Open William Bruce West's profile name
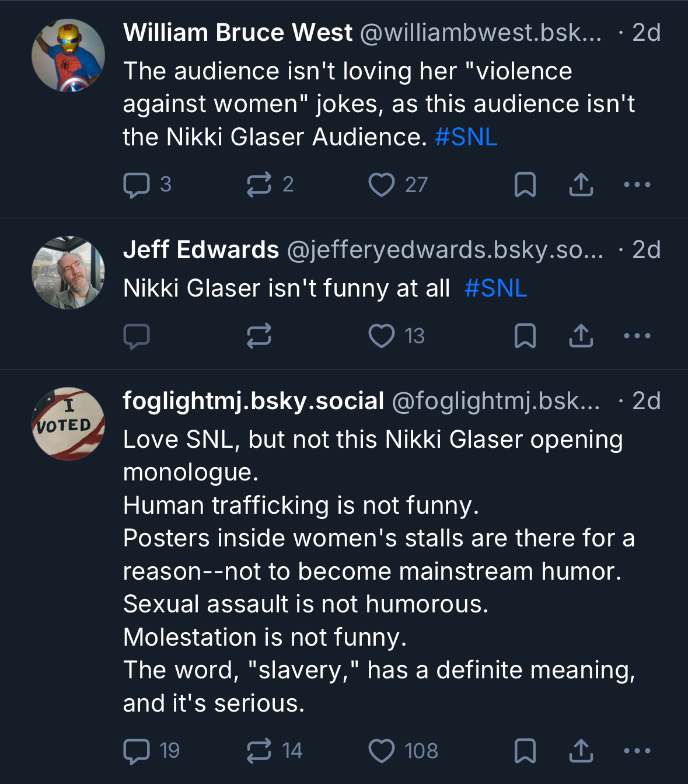The image size is (688, 784). coord(238,33)
